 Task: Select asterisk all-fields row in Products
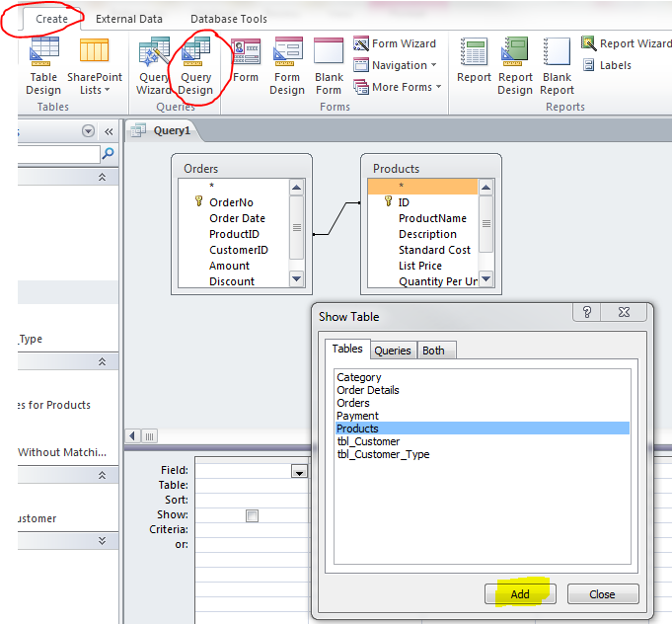[422, 186]
